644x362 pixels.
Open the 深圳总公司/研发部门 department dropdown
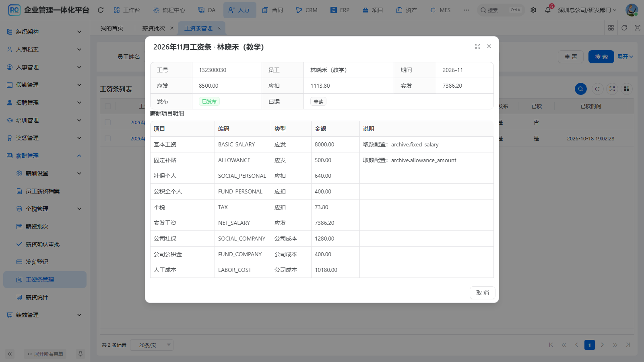coord(587,10)
